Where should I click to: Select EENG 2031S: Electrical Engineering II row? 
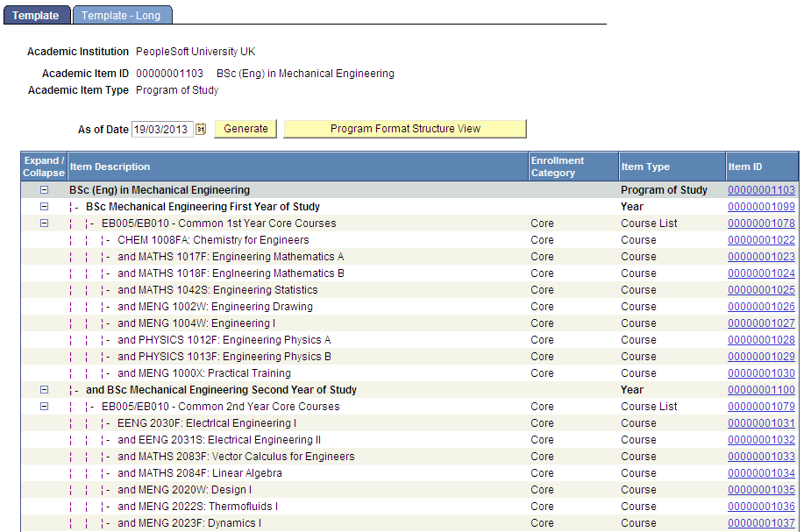(409, 440)
